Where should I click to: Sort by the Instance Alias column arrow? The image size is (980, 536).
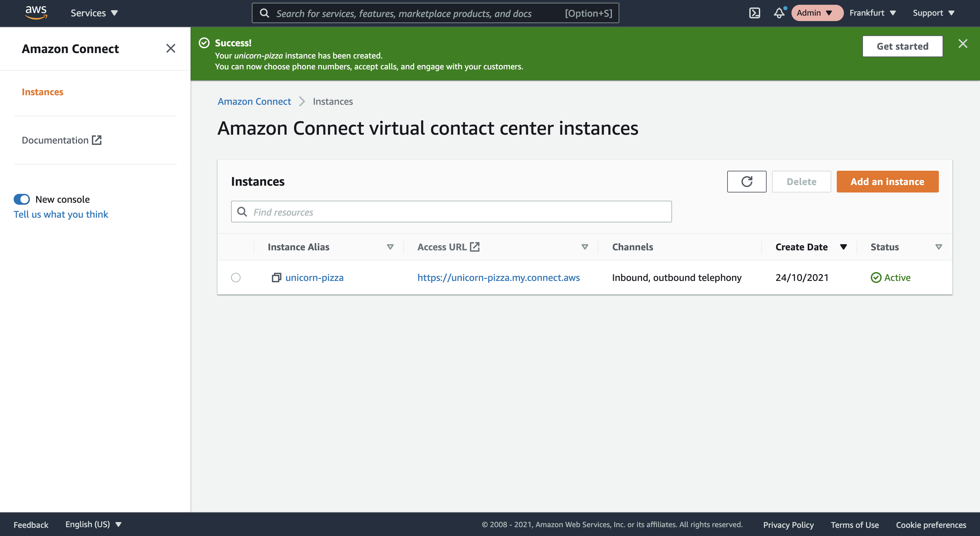(390, 247)
